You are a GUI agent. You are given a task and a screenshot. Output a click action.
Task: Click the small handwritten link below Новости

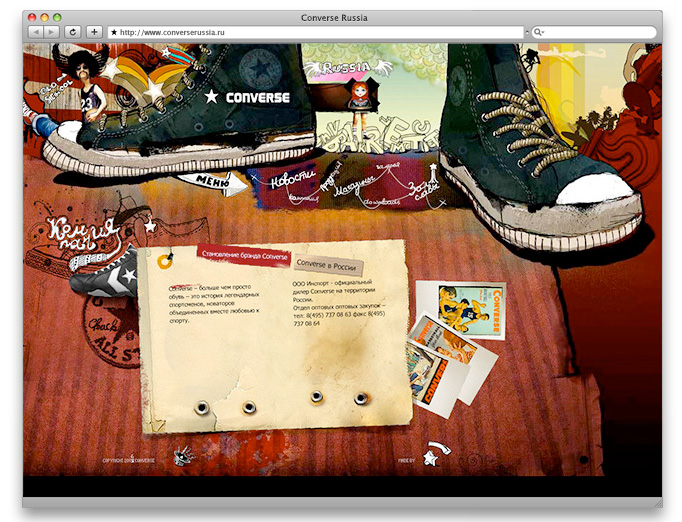303,199
